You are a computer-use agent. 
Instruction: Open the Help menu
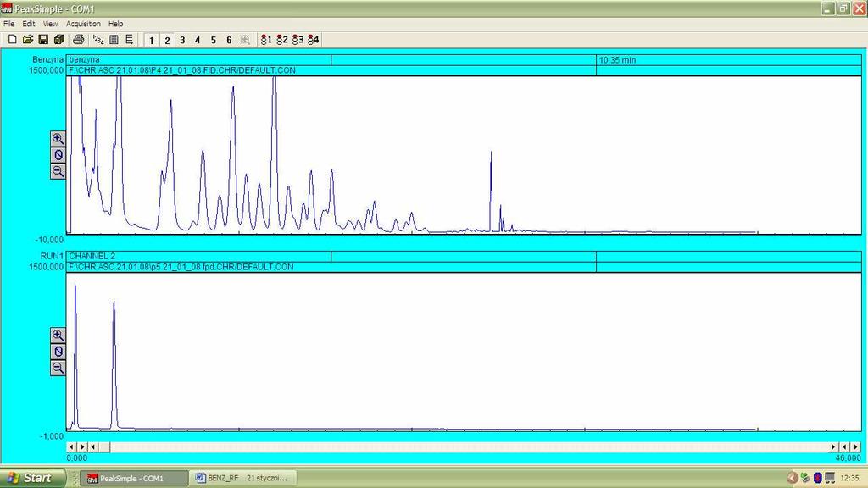point(115,24)
